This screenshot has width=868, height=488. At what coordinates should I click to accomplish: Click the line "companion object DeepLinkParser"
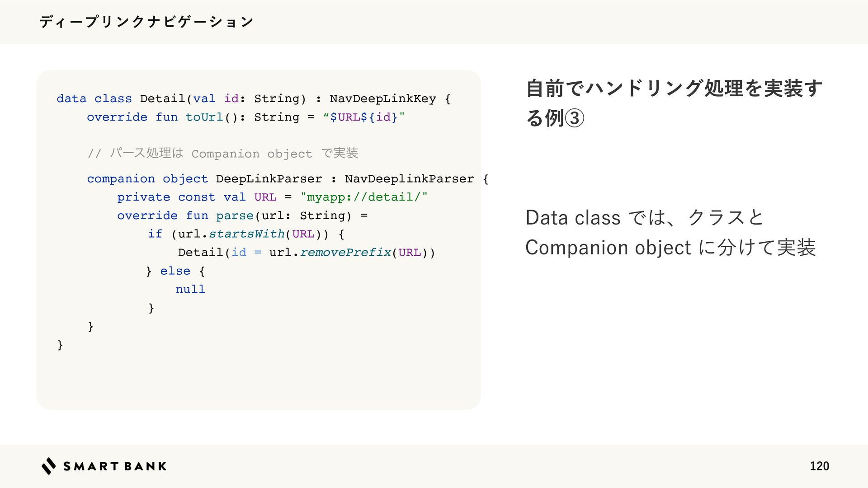pyautogui.click(x=204, y=179)
